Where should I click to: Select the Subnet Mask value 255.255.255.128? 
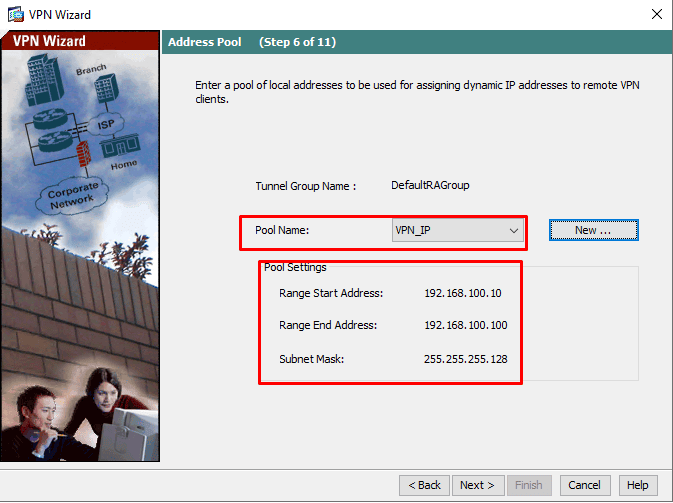pos(466,359)
